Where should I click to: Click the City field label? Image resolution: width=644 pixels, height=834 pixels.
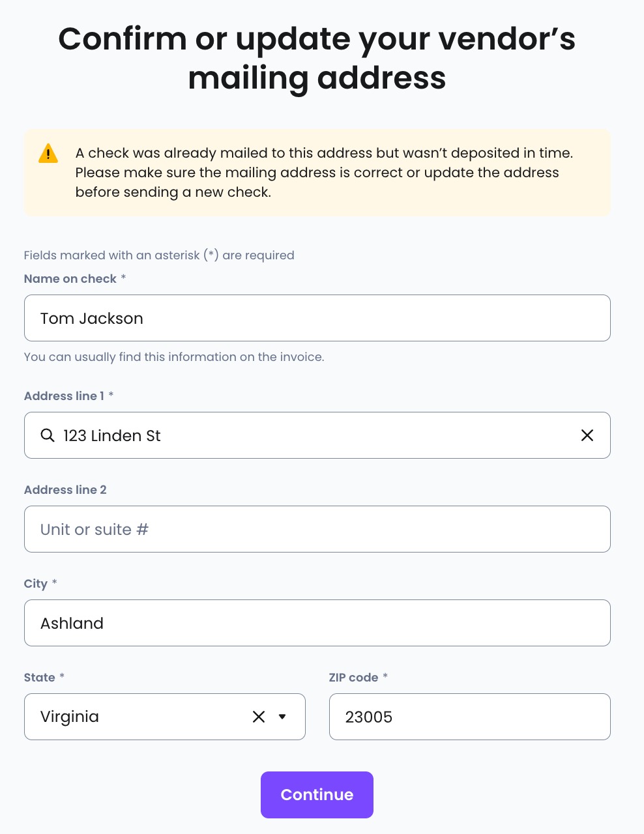click(36, 584)
